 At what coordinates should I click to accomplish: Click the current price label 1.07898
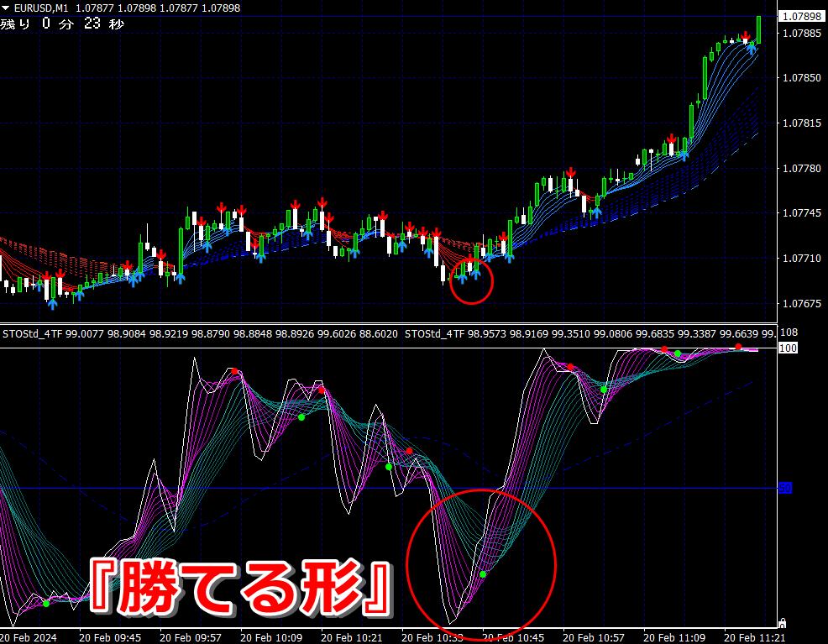[x=802, y=16]
